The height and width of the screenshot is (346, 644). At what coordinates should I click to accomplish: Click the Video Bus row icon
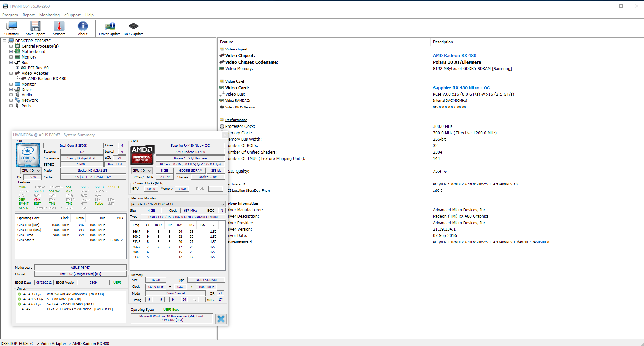tap(222, 94)
